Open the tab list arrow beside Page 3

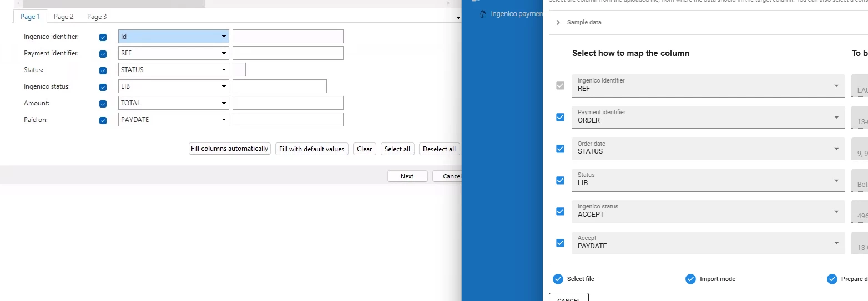click(x=458, y=18)
